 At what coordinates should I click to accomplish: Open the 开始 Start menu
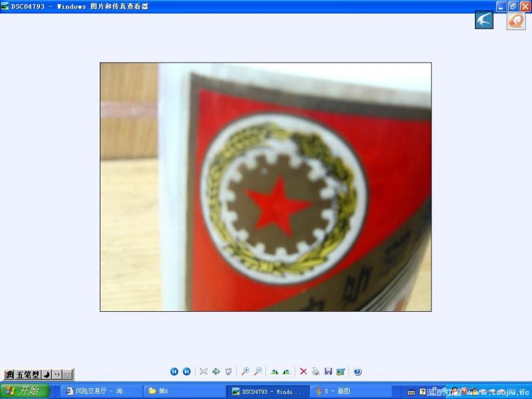point(25,391)
